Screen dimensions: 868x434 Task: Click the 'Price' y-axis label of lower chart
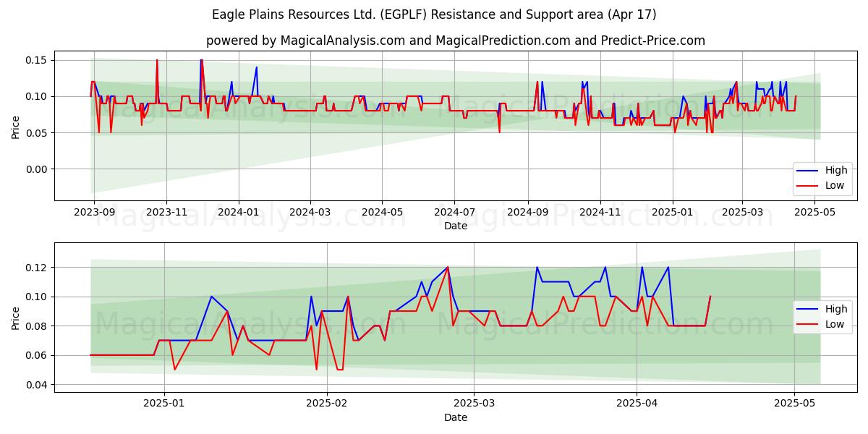click(x=16, y=318)
